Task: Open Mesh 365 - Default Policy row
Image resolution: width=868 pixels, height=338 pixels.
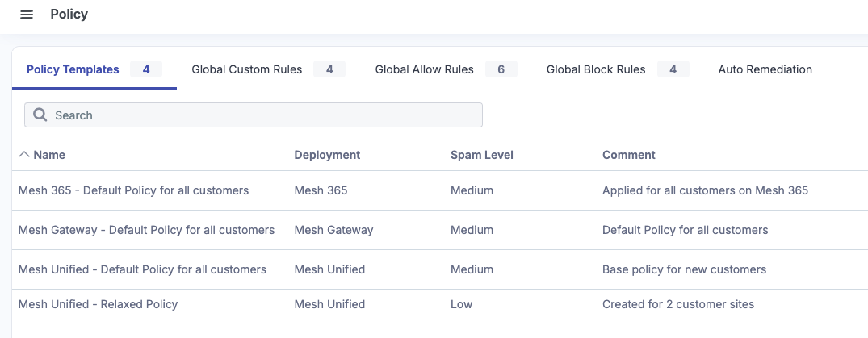Action: point(133,190)
